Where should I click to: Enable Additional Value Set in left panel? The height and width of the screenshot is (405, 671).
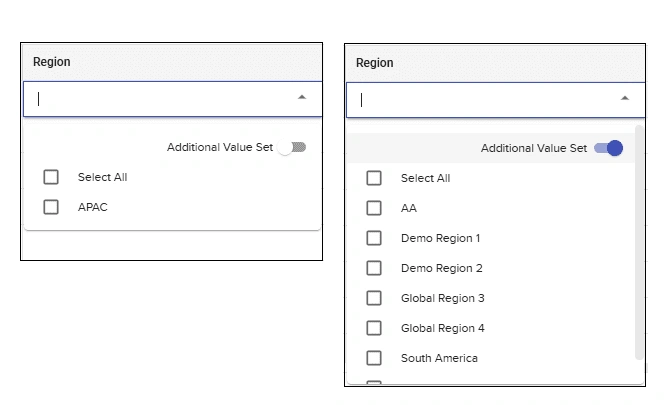click(293, 148)
